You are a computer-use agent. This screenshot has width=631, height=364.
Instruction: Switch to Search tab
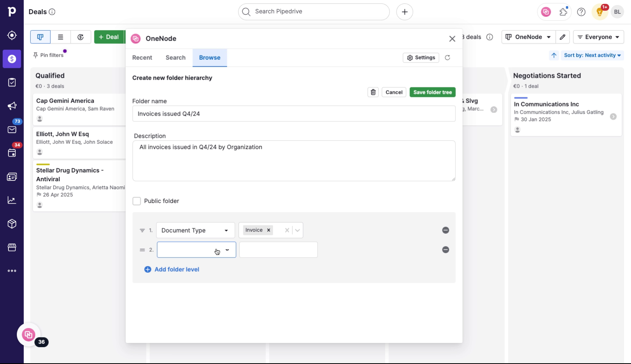(x=176, y=57)
